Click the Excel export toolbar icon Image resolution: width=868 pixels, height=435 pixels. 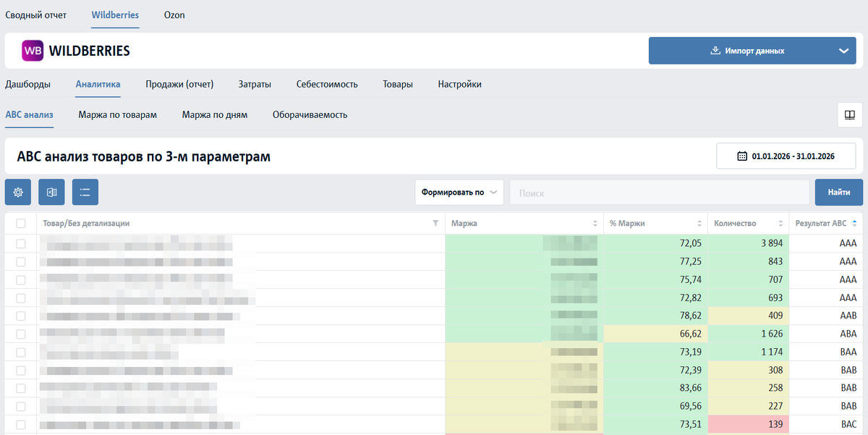tap(51, 192)
